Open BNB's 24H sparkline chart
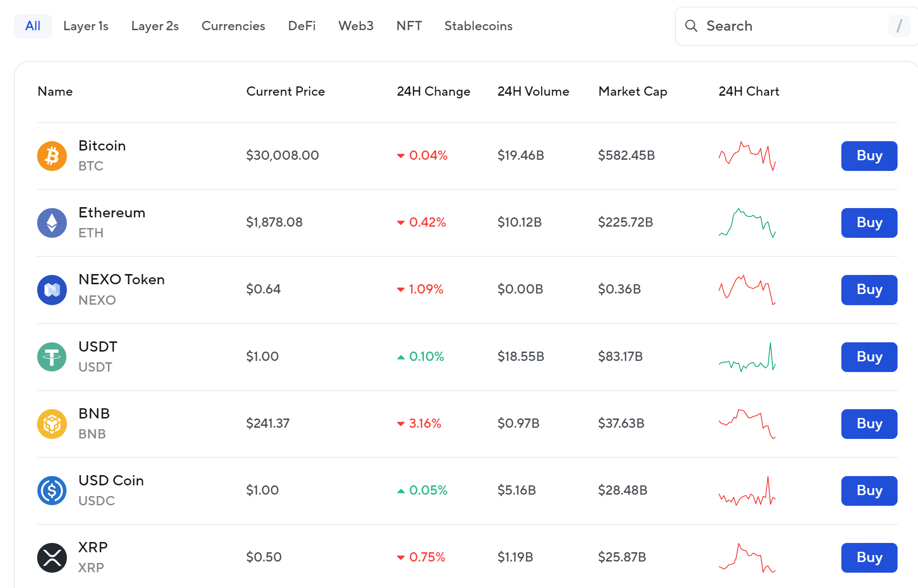The image size is (918, 588). click(747, 424)
